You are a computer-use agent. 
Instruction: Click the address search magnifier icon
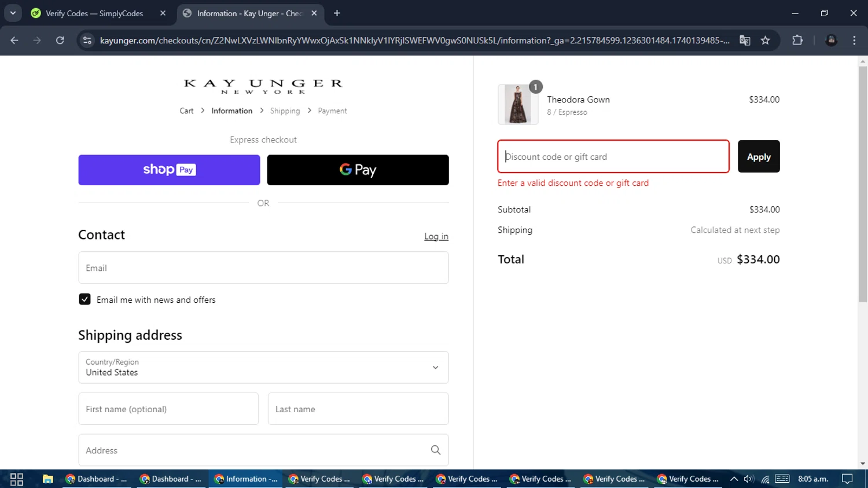pos(436,450)
